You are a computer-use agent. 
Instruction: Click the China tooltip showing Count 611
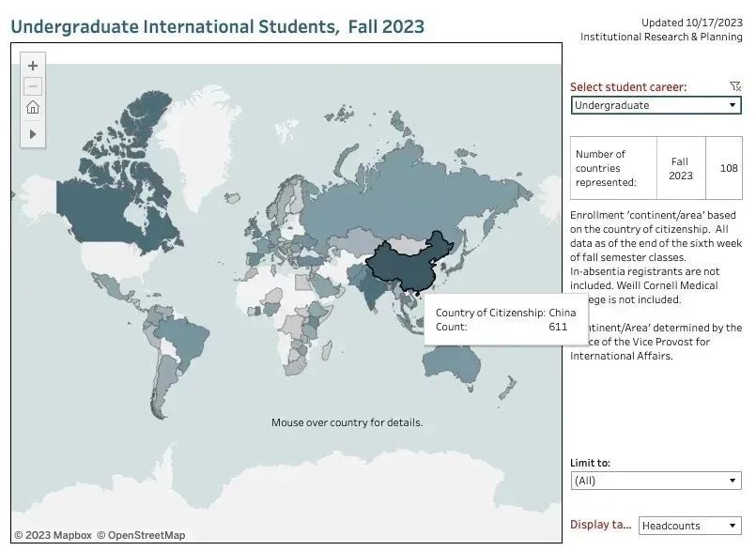(505, 317)
